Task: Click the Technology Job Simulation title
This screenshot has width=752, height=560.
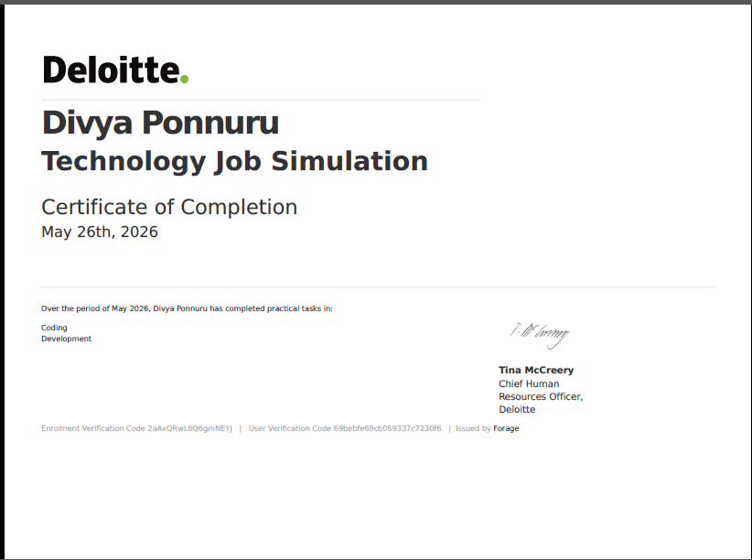Action: (234, 161)
